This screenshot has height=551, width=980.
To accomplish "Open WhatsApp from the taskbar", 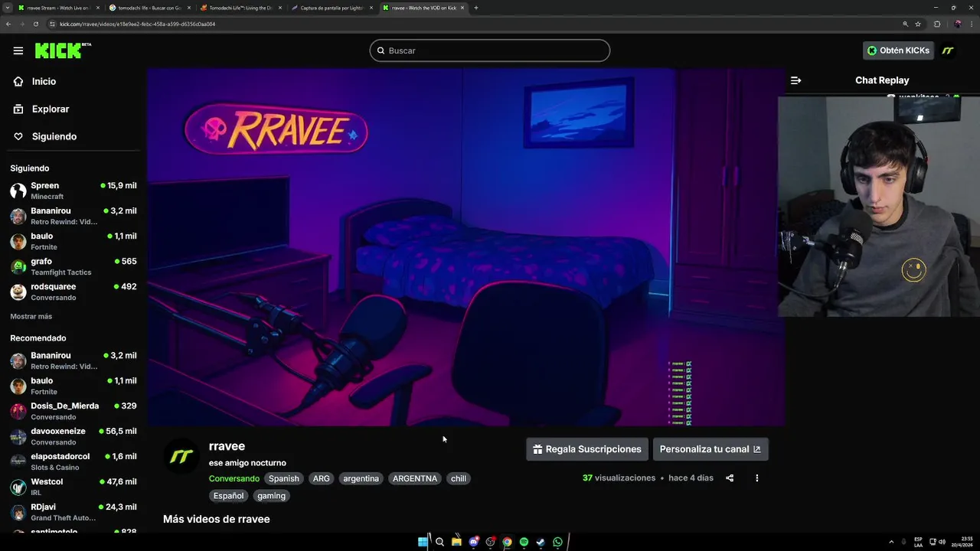I will tap(557, 542).
